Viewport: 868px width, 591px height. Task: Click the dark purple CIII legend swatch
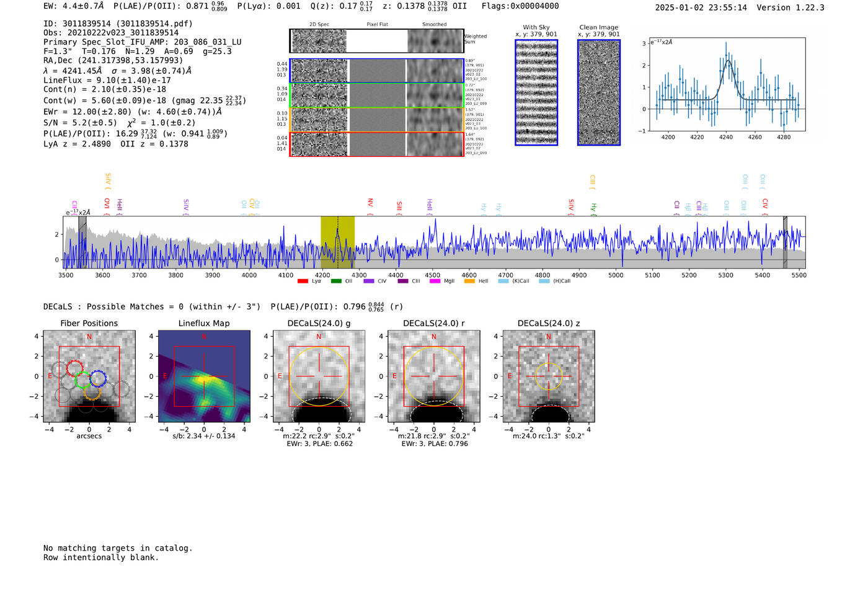pos(403,281)
